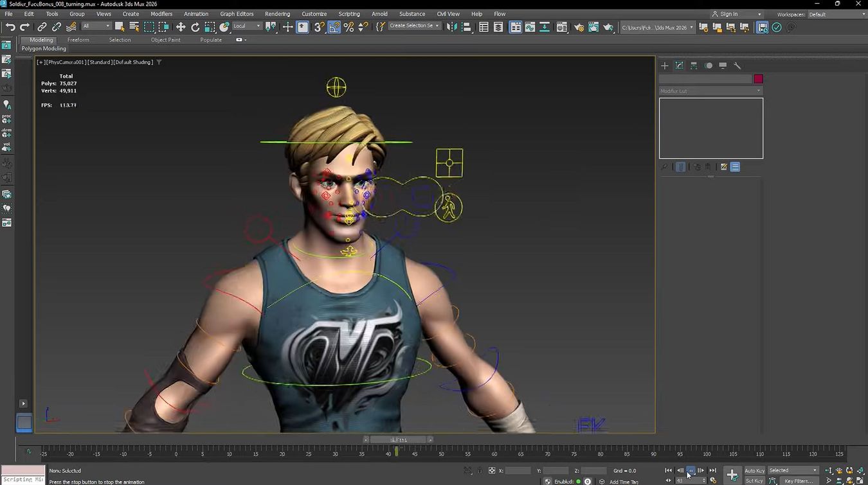Screen dimensions: 868x485
Task: Open the Scene Explorer toggle
Action: (484, 27)
